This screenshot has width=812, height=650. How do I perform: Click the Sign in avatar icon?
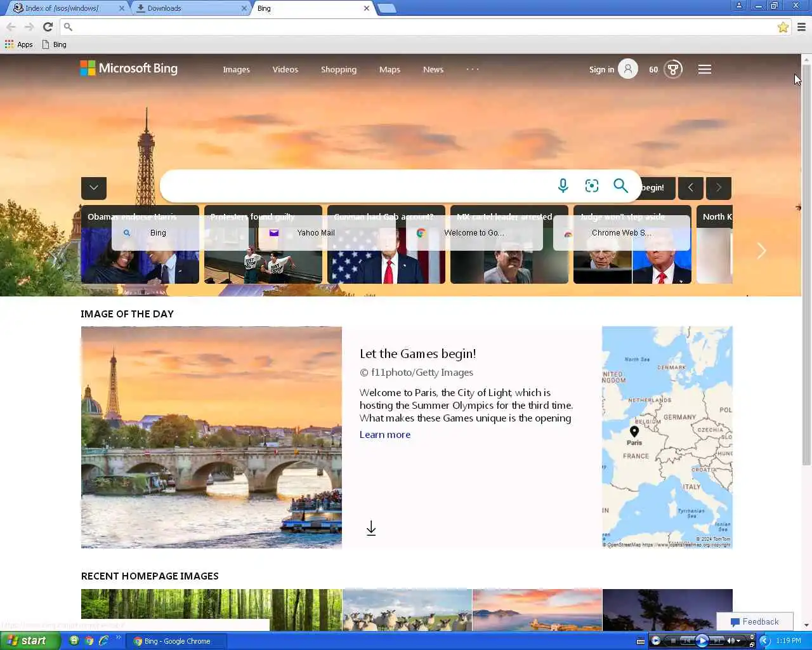pyautogui.click(x=628, y=69)
